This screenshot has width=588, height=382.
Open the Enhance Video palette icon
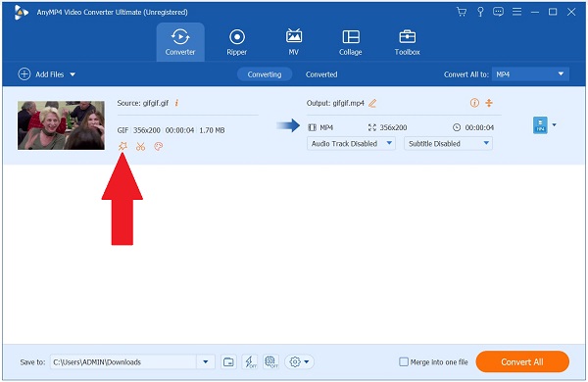pos(159,146)
